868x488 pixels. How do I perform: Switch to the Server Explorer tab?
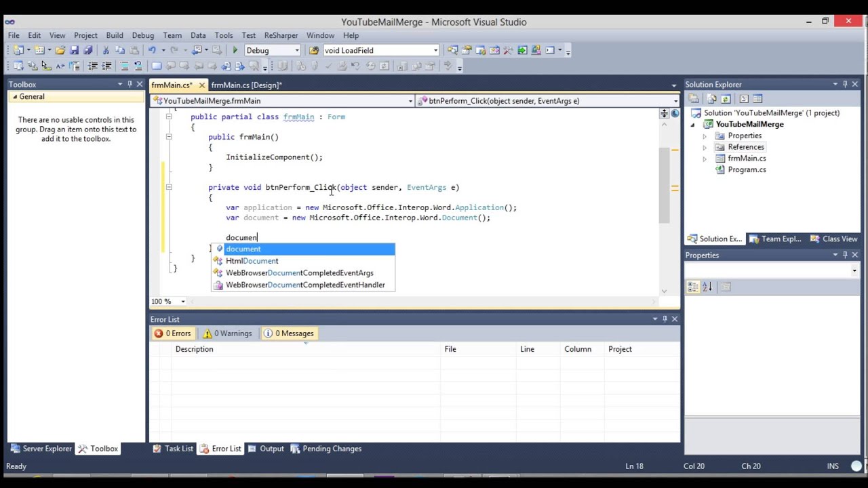pos(41,449)
